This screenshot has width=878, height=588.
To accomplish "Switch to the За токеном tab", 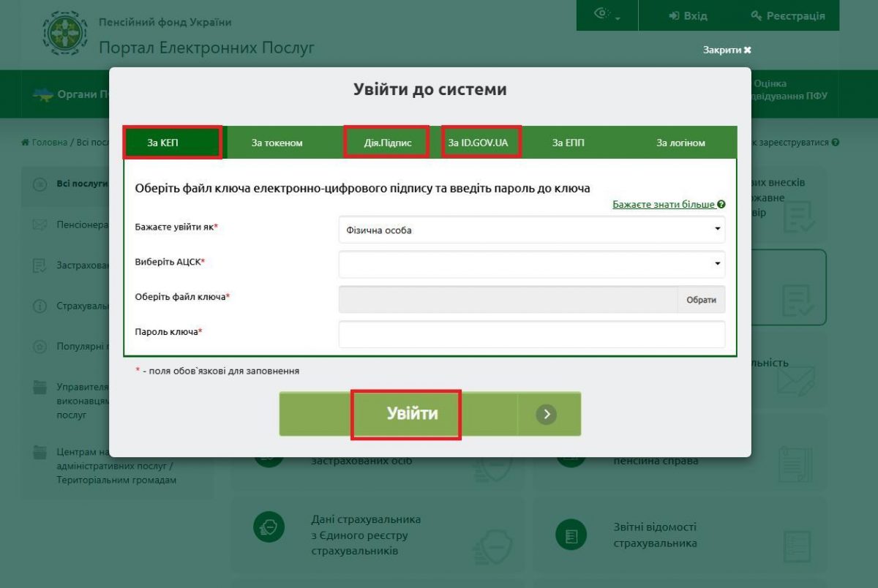I will (277, 143).
